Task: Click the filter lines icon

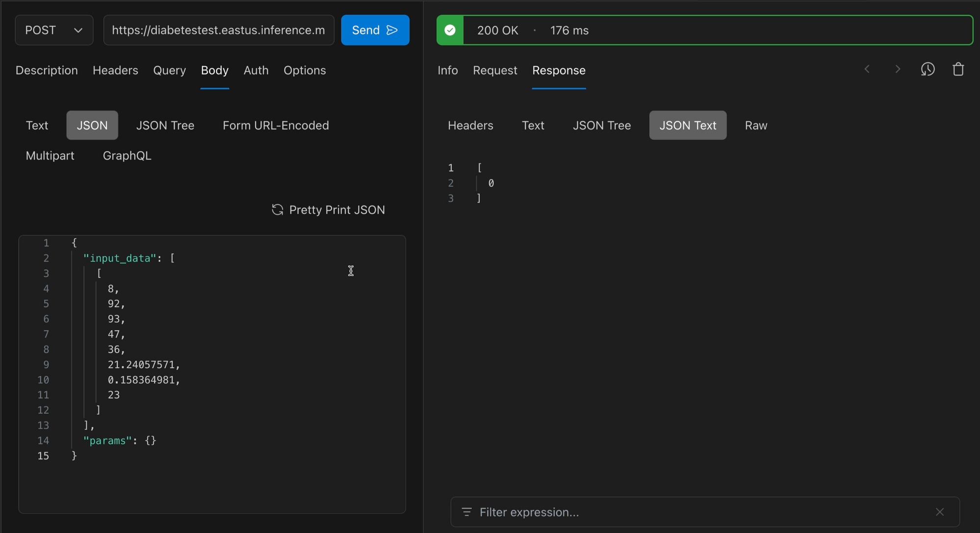Action: [466, 512]
